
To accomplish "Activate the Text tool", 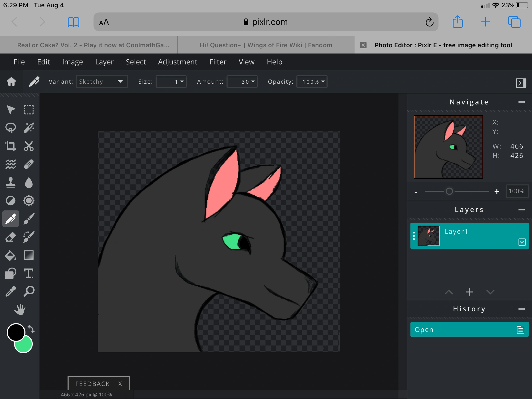I will pos(29,273).
